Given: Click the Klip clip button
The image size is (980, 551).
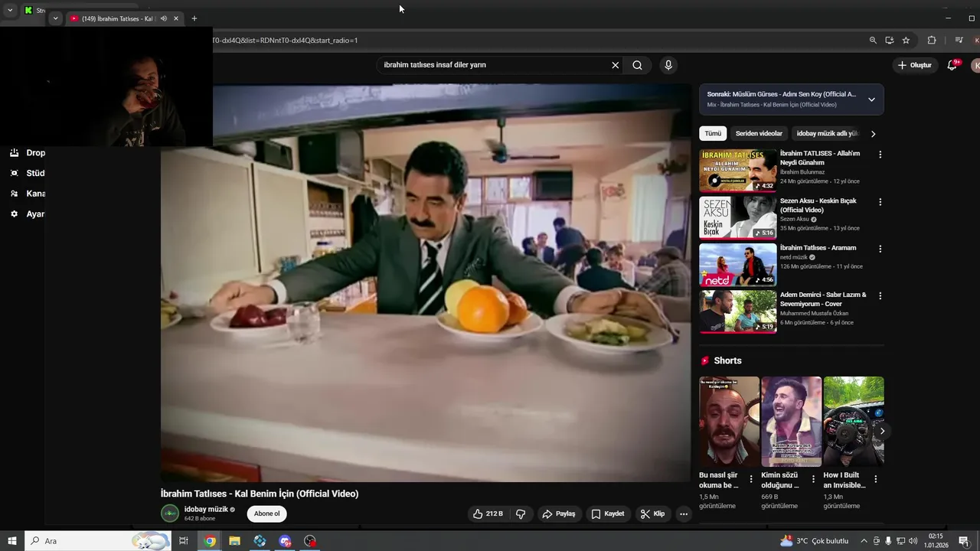Looking at the screenshot, I should [653, 514].
